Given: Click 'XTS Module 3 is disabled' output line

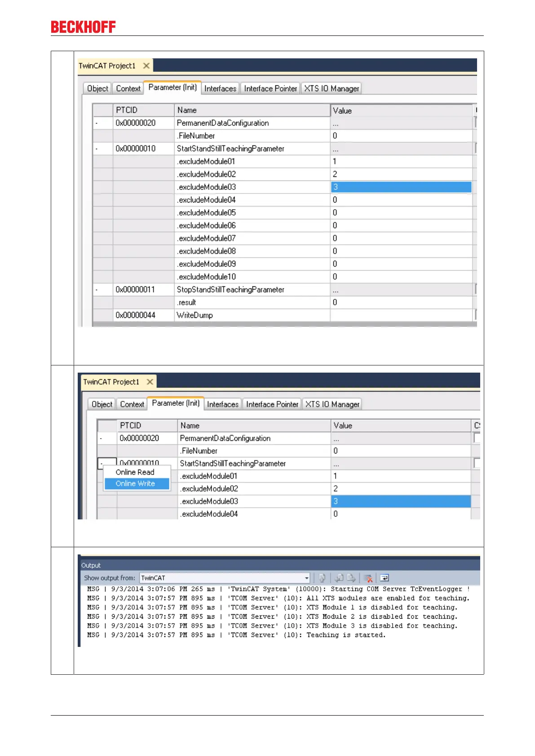Looking at the screenshot, I should tap(272, 626).
